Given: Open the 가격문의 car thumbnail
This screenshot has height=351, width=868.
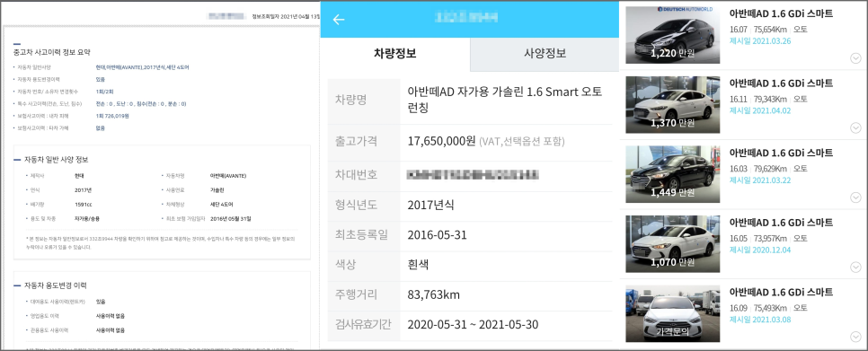Looking at the screenshot, I should coord(673,313).
